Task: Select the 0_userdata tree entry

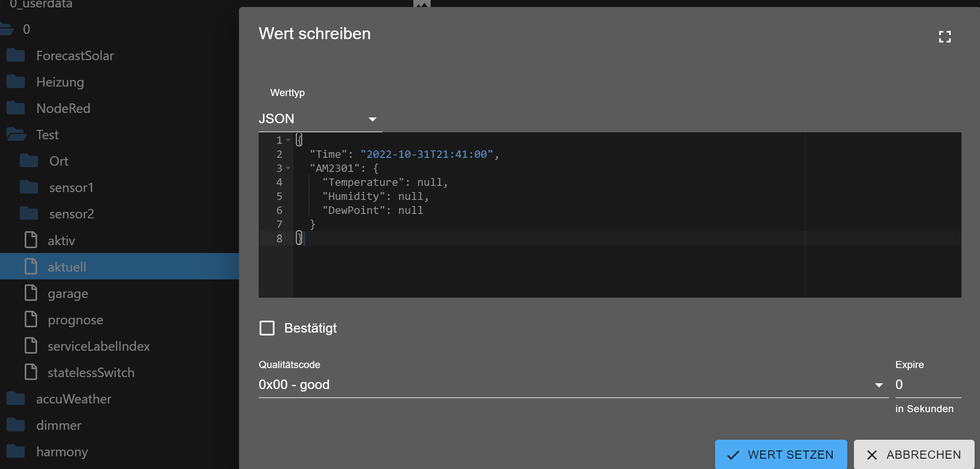Action: pos(41,4)
